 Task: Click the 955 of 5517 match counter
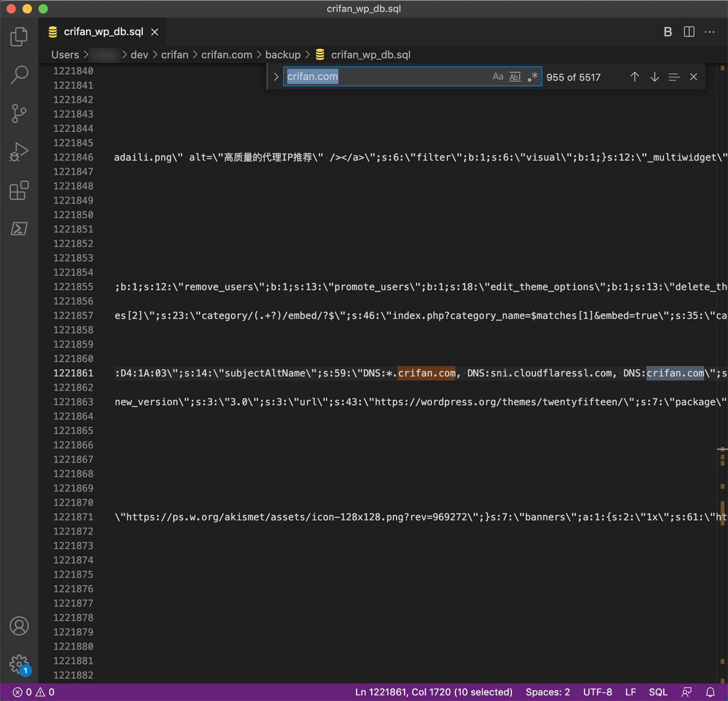[573, 77]
